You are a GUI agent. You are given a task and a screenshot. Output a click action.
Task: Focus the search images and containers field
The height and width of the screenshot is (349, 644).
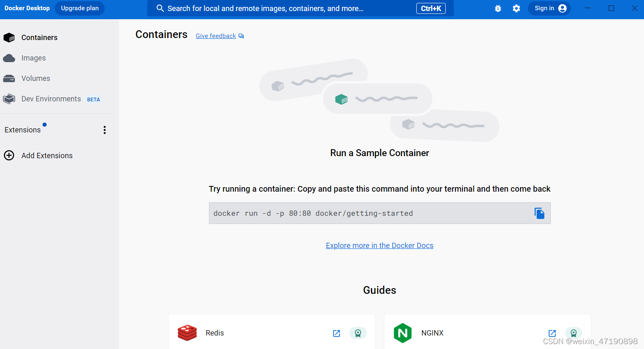tap(300, 8)
